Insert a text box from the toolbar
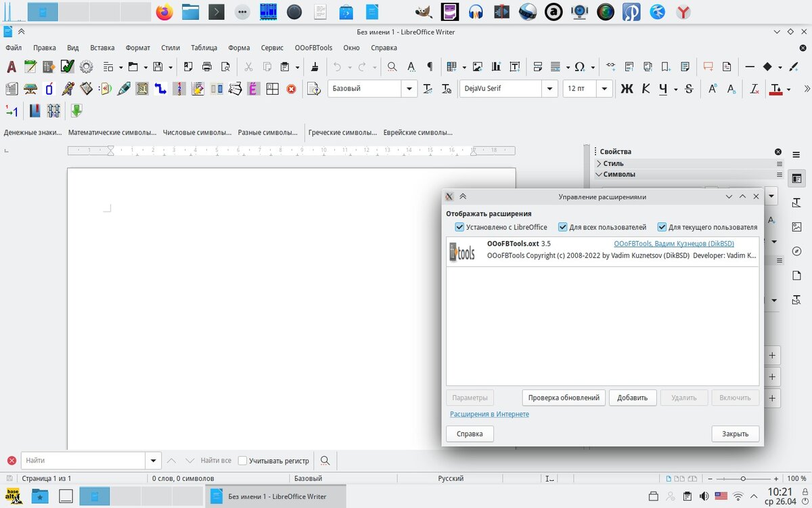The image size is (812, 508). pos(515,67)
